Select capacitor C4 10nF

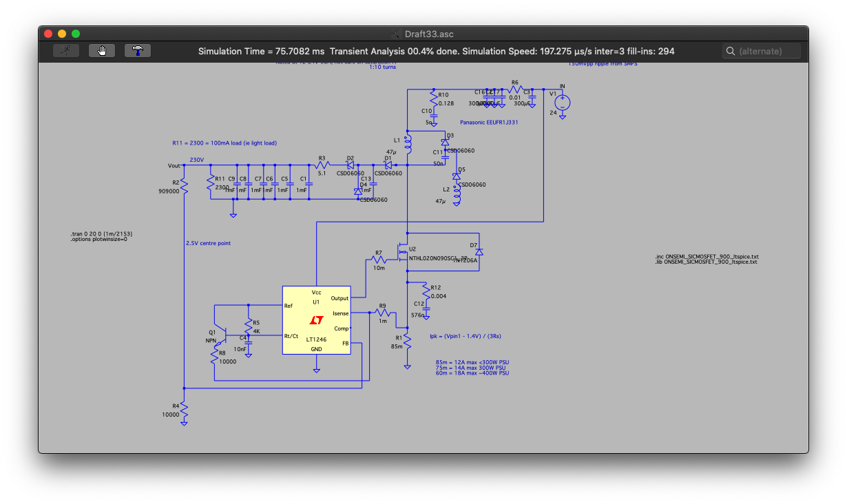click(x=249, y=344)
